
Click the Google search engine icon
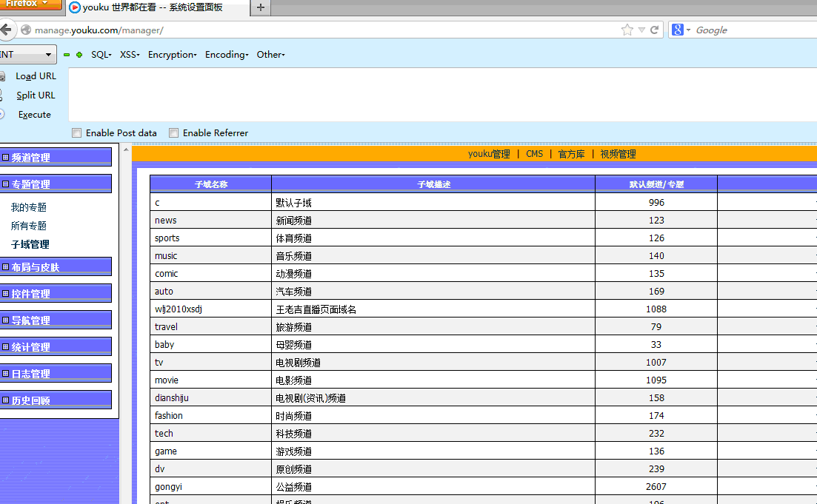[677, 30]
